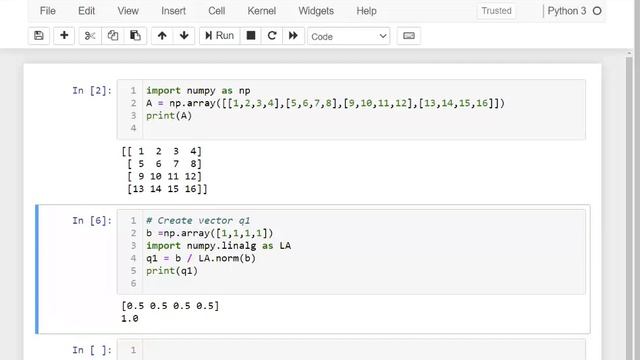Click into the empty In [ ] cell

coord(363,350)
